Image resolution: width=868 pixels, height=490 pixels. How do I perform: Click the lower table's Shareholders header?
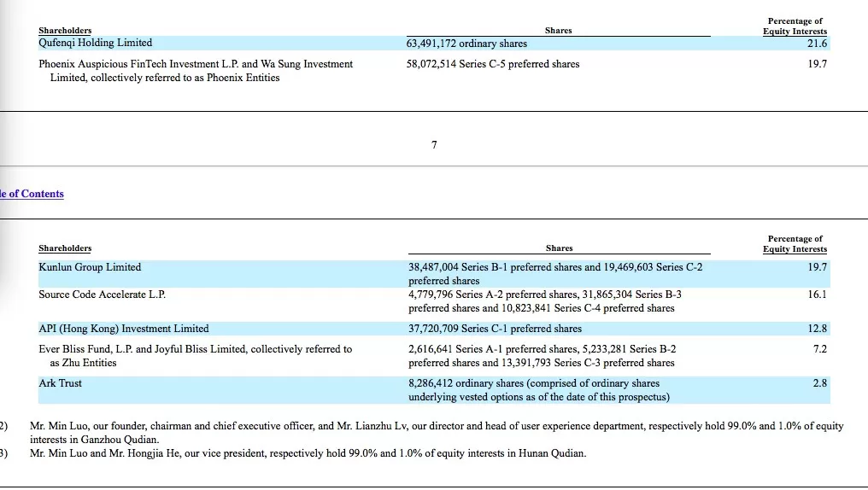(x=65, y=248)
